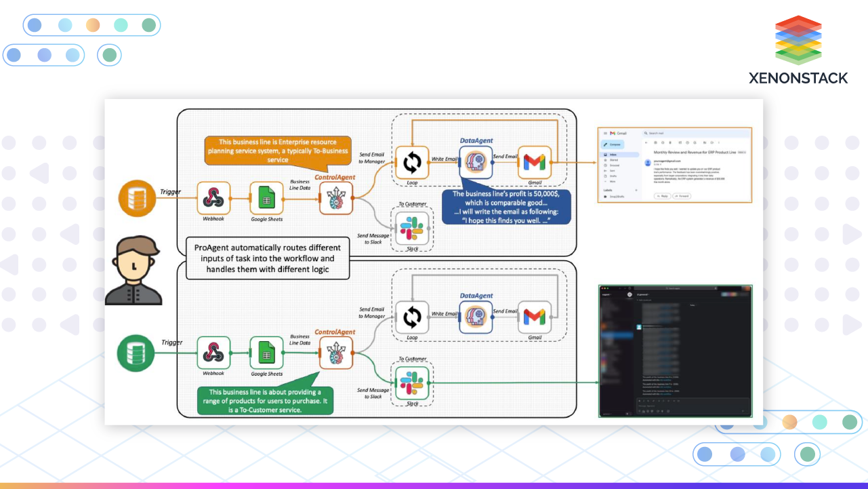Click the Reply button in the Gmail message

(663, 196)
